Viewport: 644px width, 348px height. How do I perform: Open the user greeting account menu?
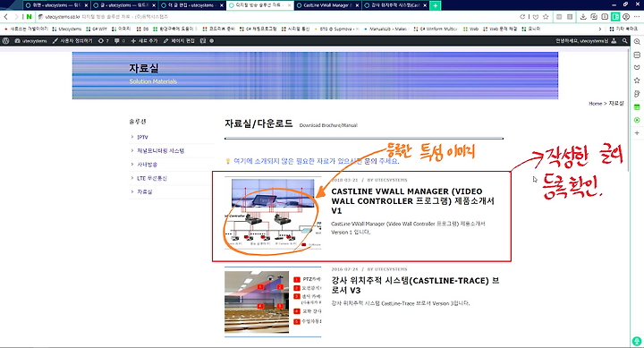(x=586, y=40)
